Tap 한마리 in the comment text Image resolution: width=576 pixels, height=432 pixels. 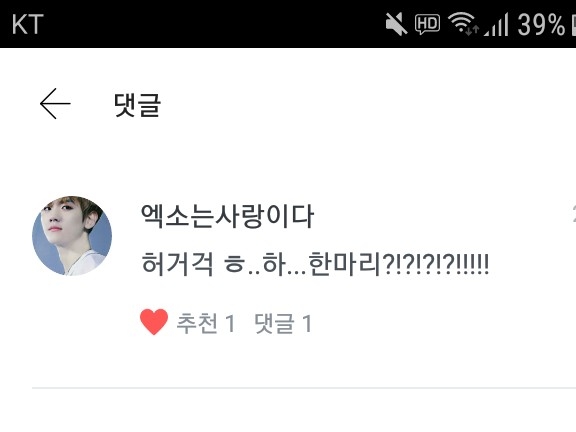click(x=344, y=264)
